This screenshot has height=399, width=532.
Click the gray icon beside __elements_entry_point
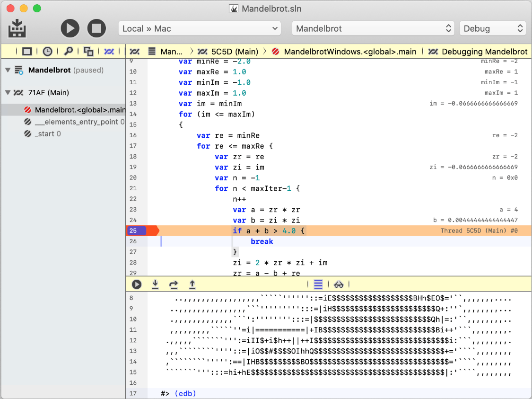28,122
